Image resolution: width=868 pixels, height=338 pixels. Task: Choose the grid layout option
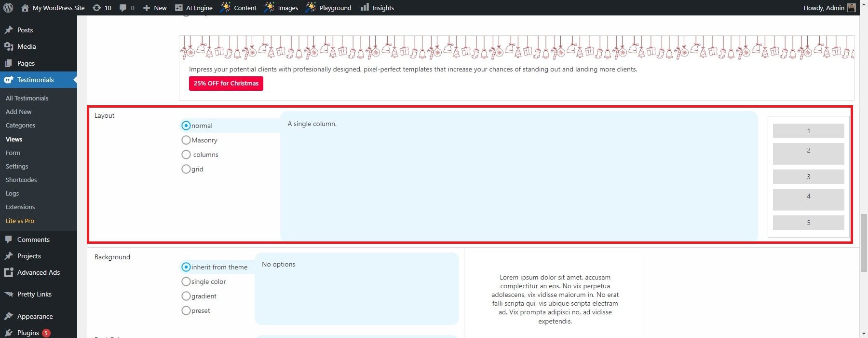coord(186,169)
